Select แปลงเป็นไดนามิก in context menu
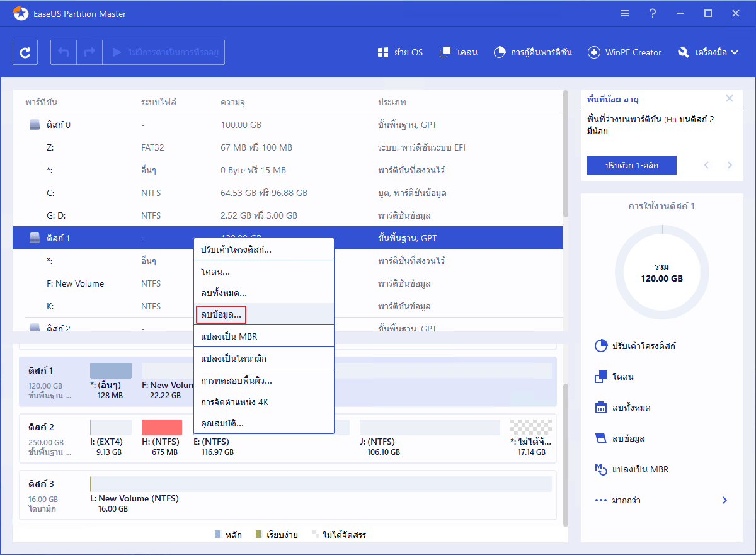Image resolution: width=756 pixels, height=555 pixels. [x=263, y=358]
